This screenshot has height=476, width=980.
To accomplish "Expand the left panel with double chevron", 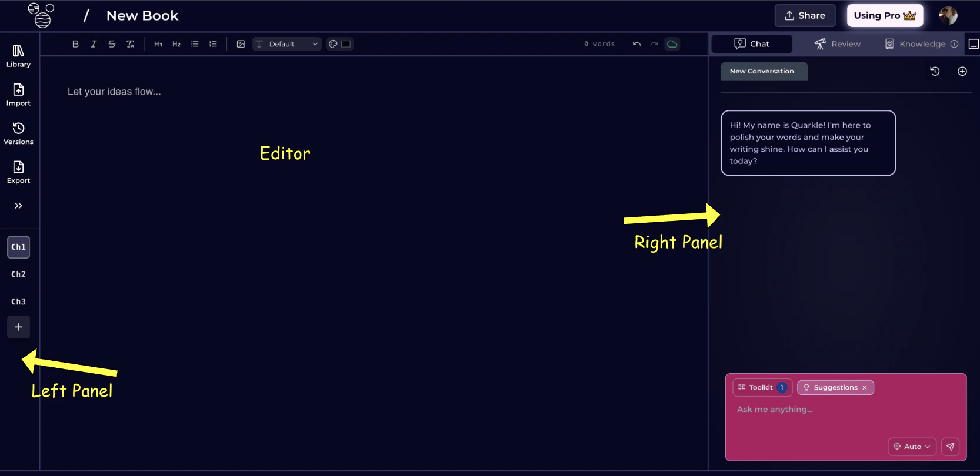I will [x=18, y=206].
